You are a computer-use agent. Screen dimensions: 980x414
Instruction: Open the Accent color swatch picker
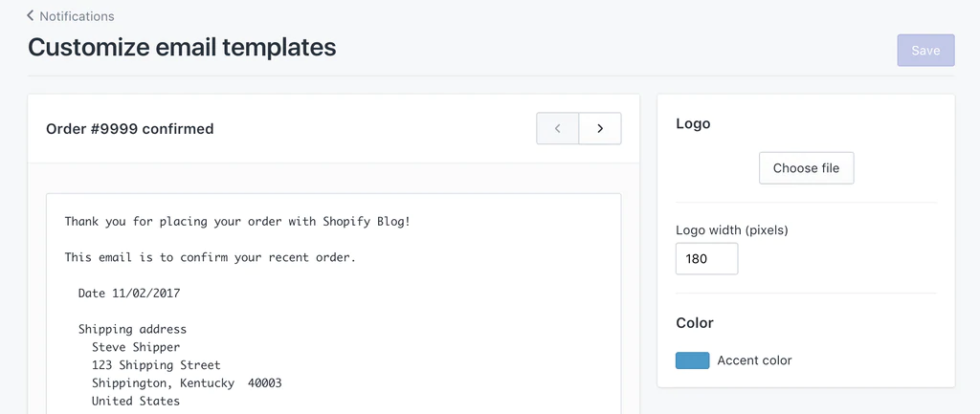pyautogui.click(x=692, y=360)
